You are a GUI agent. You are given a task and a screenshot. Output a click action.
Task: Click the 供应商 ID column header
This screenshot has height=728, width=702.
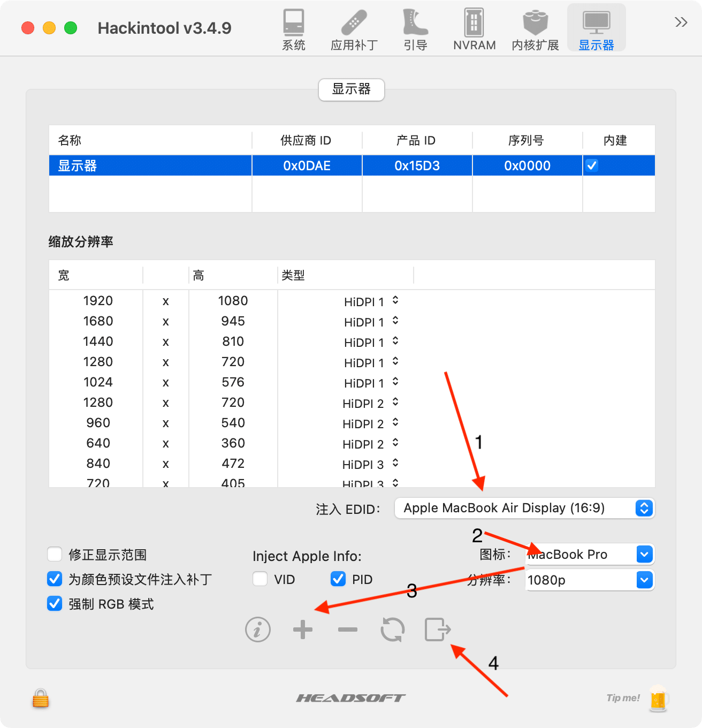tap(307, 140)
